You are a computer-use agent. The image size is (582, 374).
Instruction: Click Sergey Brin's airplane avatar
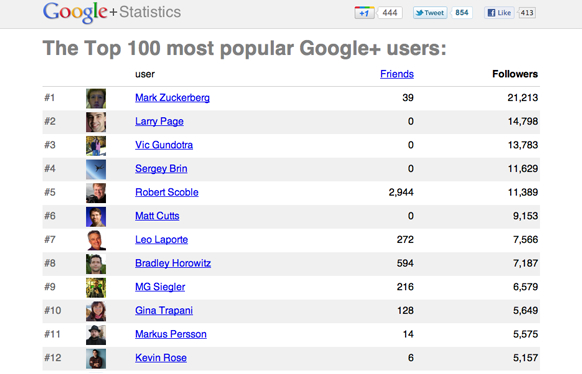pos(96,169)
